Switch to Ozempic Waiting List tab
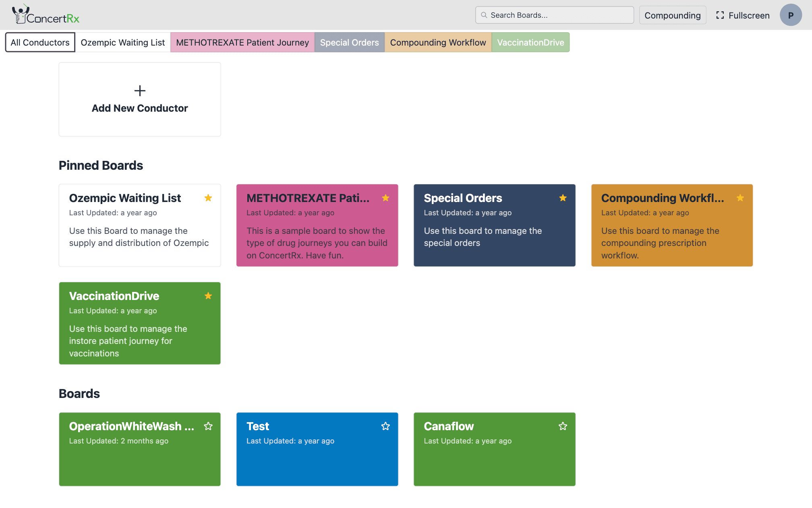 tap(122, 42)
